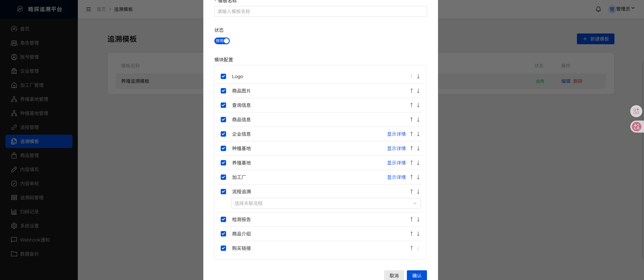
Task: Move 查询信息 module up
Action: (411, 105)
